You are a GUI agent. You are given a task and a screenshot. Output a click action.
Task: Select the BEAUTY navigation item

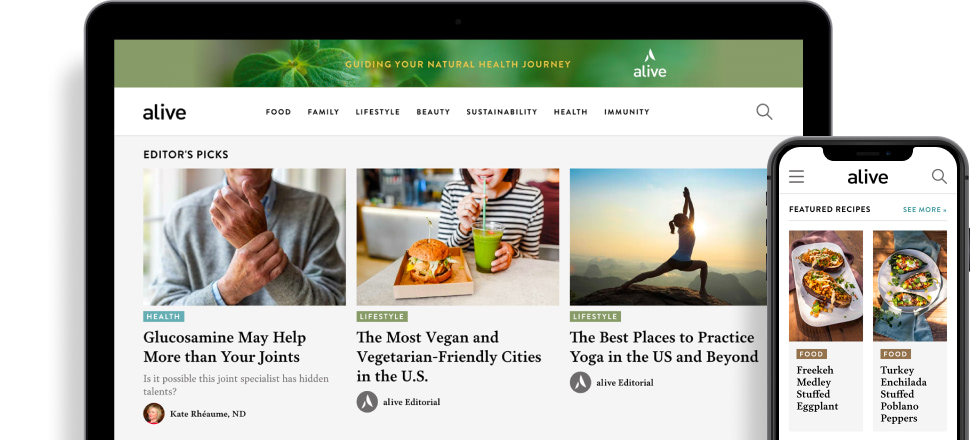click(x=433, y=112)
